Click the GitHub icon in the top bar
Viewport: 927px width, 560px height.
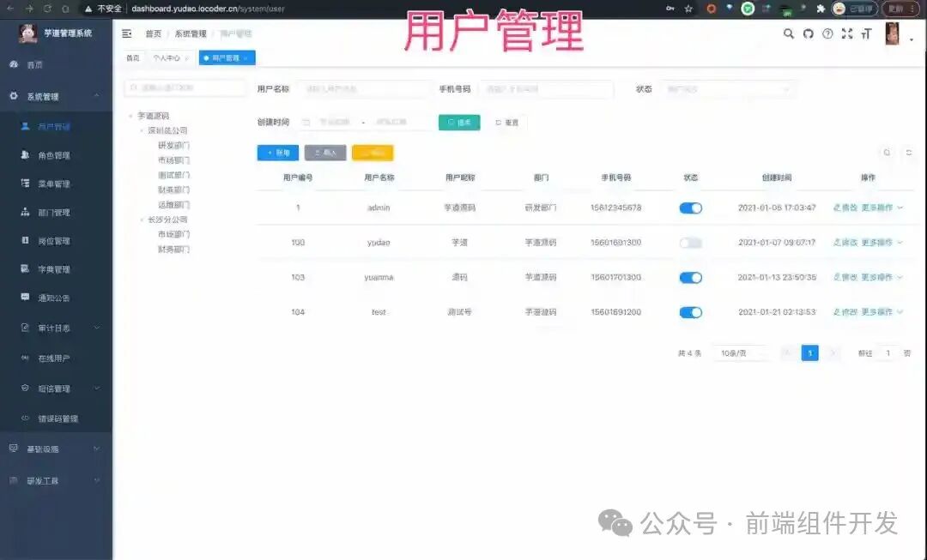tap(808, 33)
